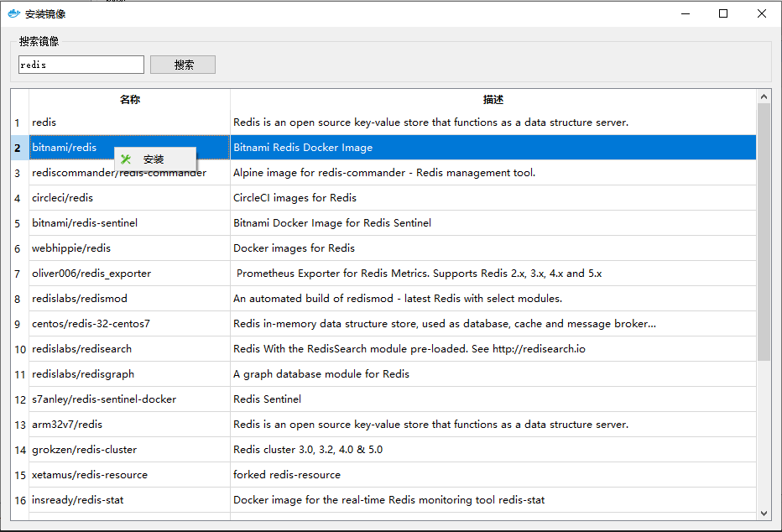Click Redis cluster 3.0, 3.2, 4.0 & 5.0 description
This screenshot has height=532, width=782.
coord(493,450)
